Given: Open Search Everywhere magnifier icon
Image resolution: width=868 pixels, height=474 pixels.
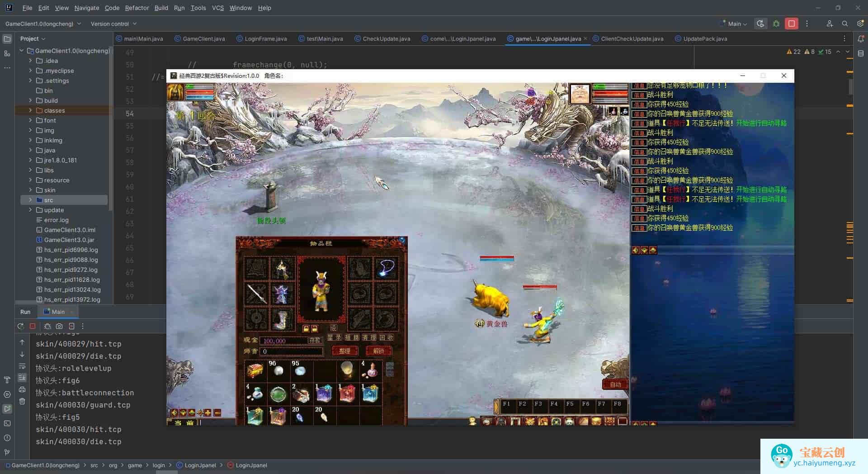Looking at the screenshot, I should pyautogui.click(x=844, y=24).
